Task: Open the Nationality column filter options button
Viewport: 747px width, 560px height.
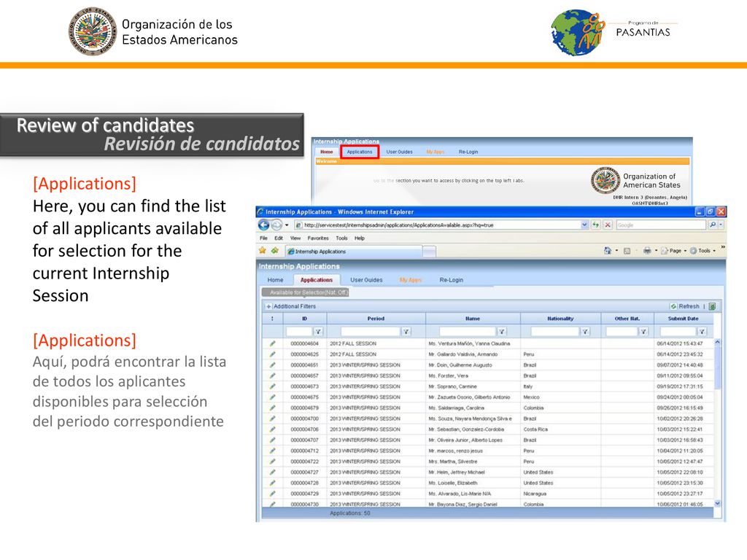Action: (585, 332)
